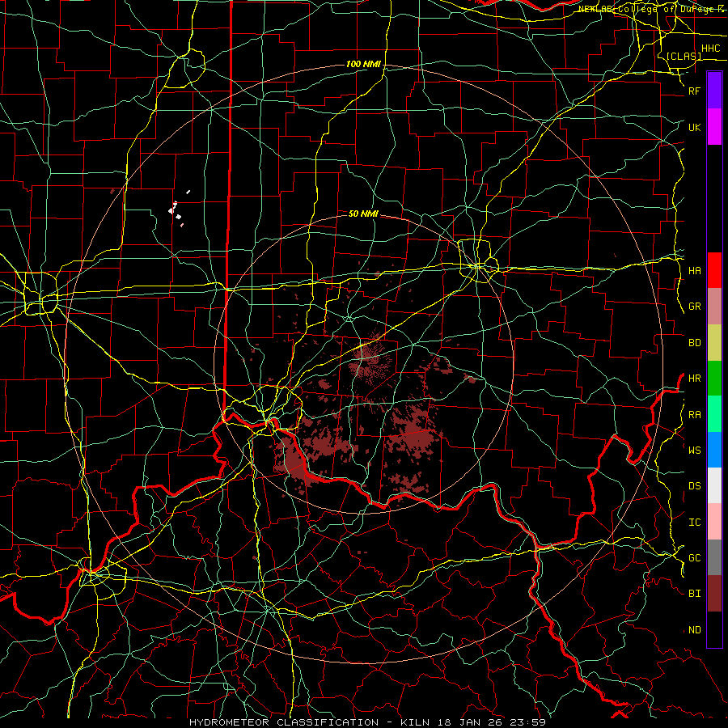Pick the HR green legend color
This screenshot has width=728, height=728.
(714, 379)
